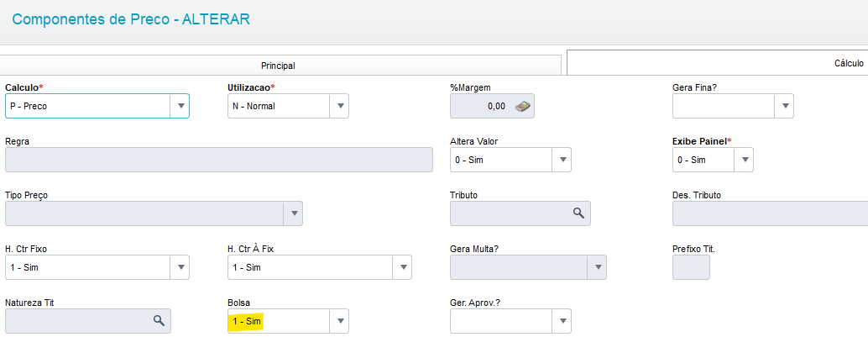This screenshot has width=868, height=337.
Task: Click the Prefixo Tit. input box
Action: tap(691, 267)
